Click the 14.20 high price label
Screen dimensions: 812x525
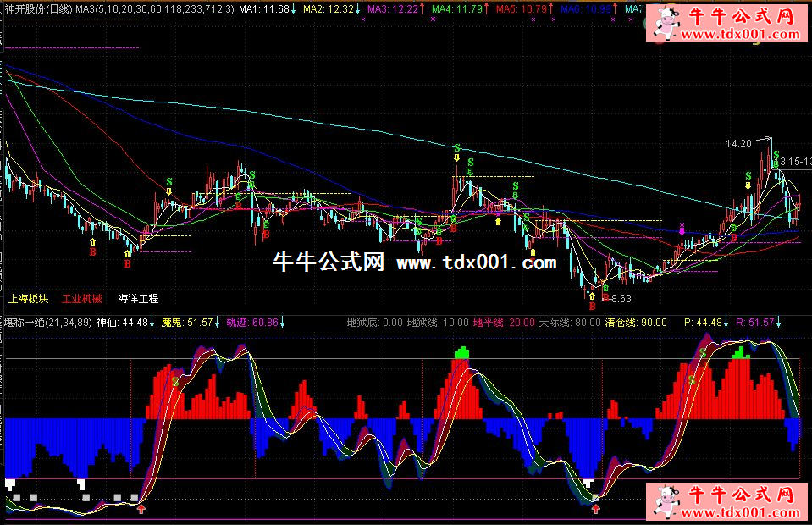[738, 143]
